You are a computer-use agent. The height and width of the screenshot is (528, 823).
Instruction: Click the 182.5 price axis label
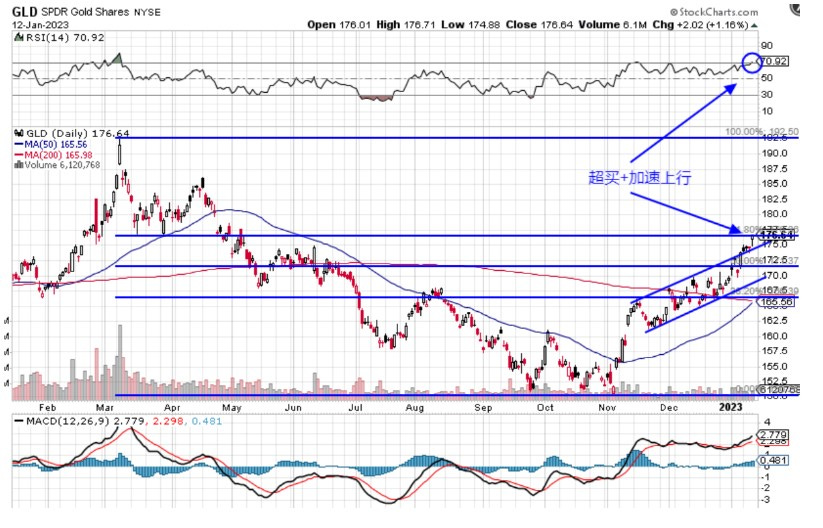774,199
